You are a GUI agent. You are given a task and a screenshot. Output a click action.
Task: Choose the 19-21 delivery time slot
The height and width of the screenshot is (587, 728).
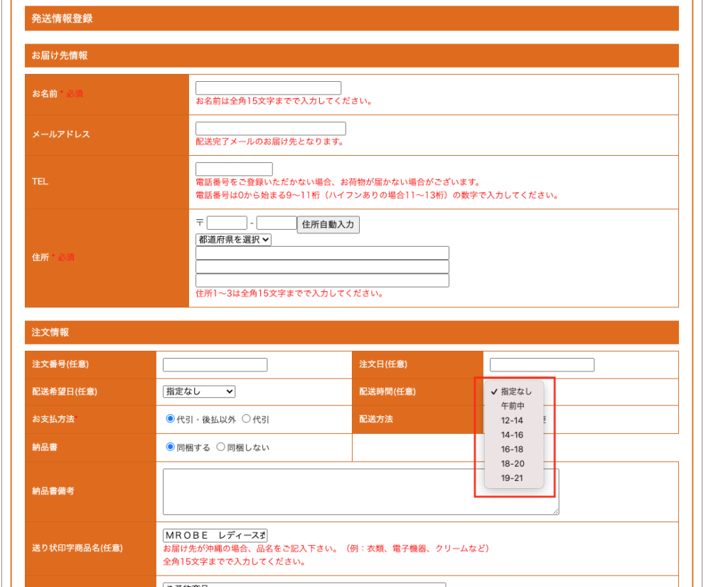coord(513,478)
